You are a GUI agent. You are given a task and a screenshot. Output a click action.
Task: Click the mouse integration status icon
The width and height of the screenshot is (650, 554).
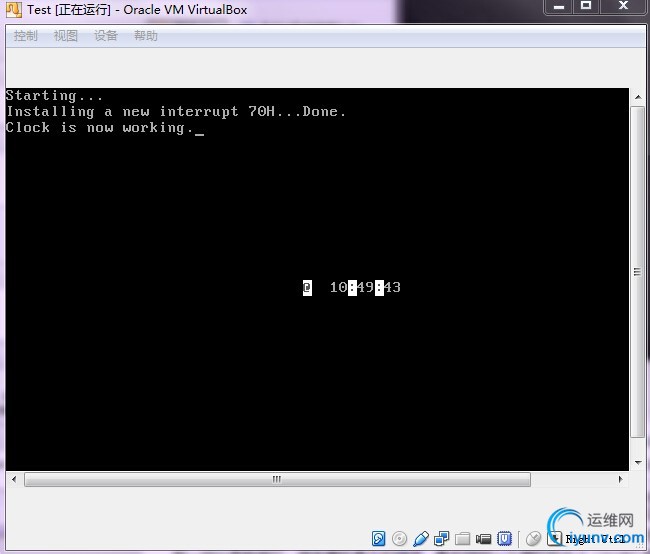(534, 538)
